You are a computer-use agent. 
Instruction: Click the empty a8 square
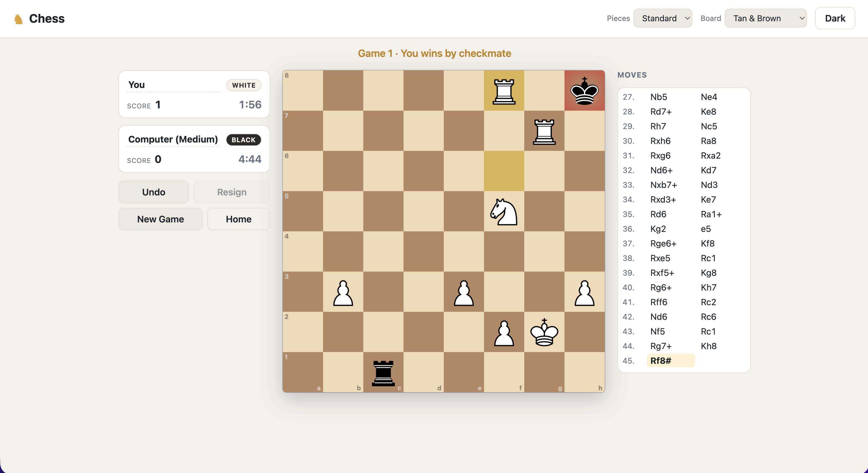click(x=303, y=91)
